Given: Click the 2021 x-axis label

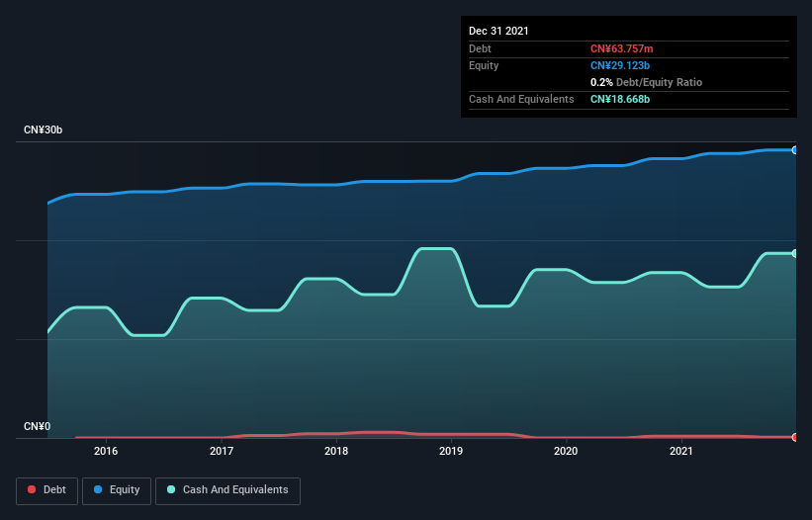Looking at the screenshot, I should pyautogui.click(x=681, y=451).
